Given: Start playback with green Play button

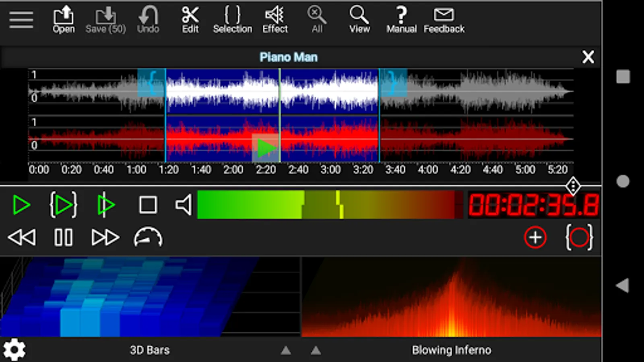Looking at the screenshot, I should pos(21,205).
